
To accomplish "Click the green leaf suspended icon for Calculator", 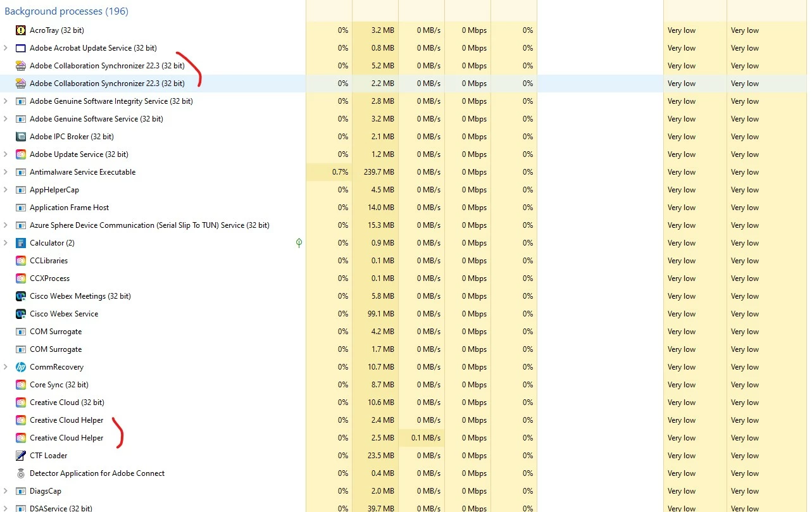I will 299,243.
